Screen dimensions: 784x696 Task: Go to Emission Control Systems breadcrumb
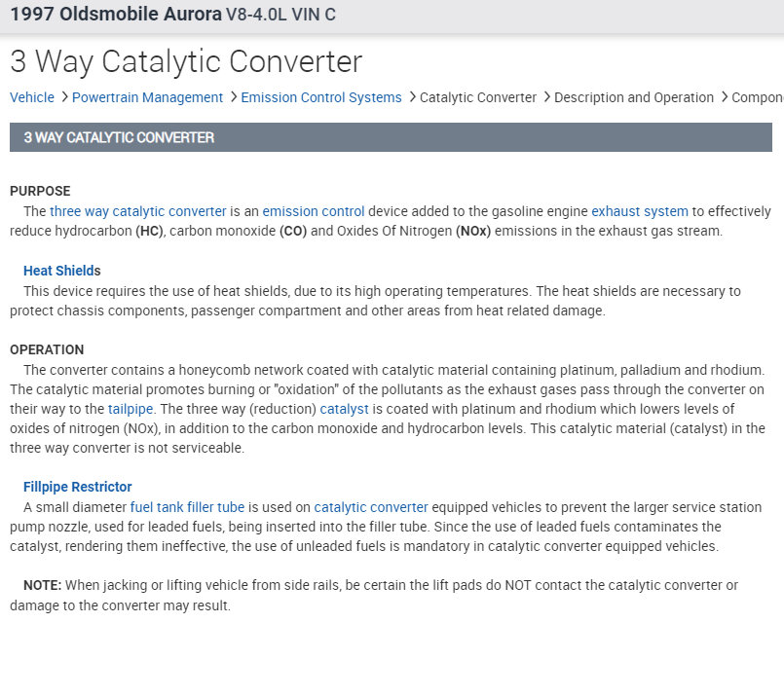320,97
